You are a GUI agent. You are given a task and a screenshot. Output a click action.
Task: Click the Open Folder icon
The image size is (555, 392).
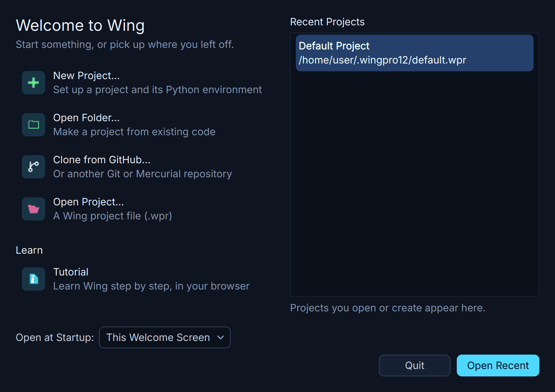[x=34, y=125]
